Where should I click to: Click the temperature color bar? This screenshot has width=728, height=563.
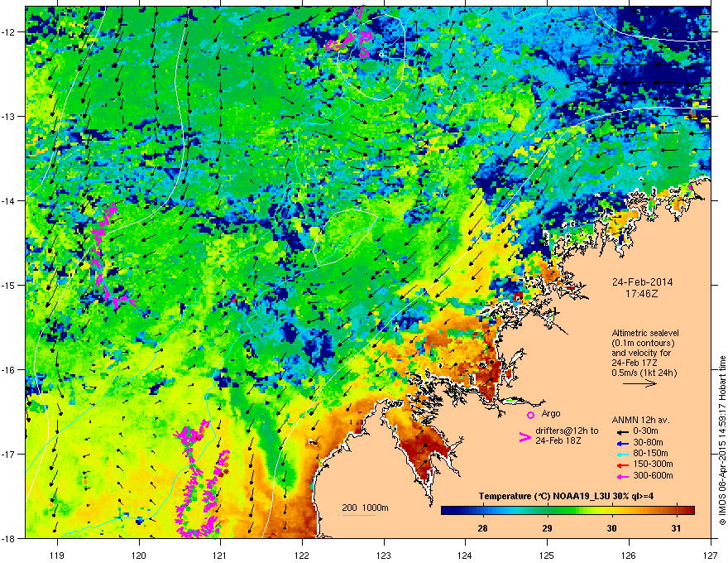coord(568,511)
